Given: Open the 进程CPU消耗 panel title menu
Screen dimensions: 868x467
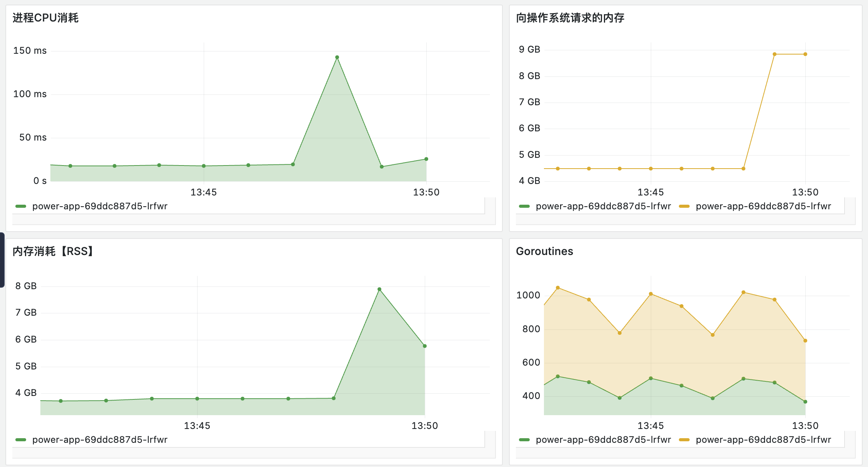Looking at the screenshot, I should coord(45,18).
